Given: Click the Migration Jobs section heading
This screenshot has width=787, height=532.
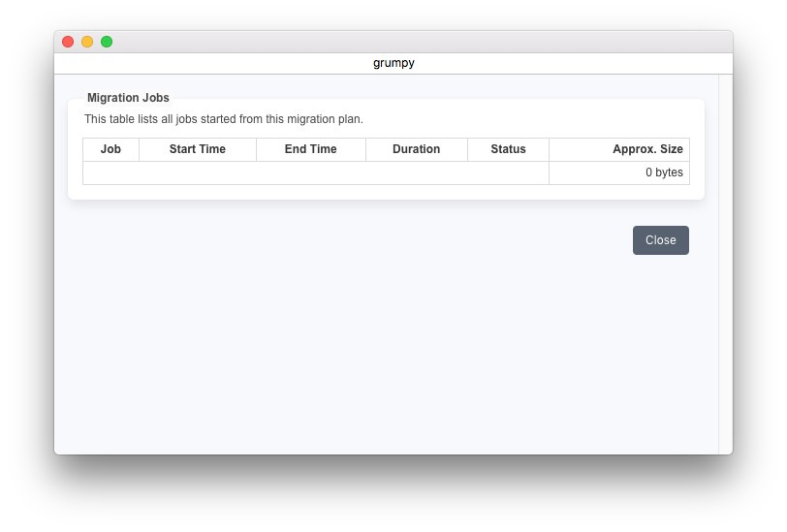Looking at the screenshot, I should (128, 98).
